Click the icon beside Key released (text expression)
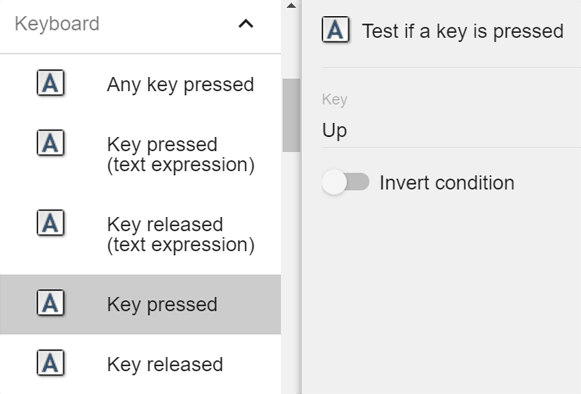 tap(50, 223)
